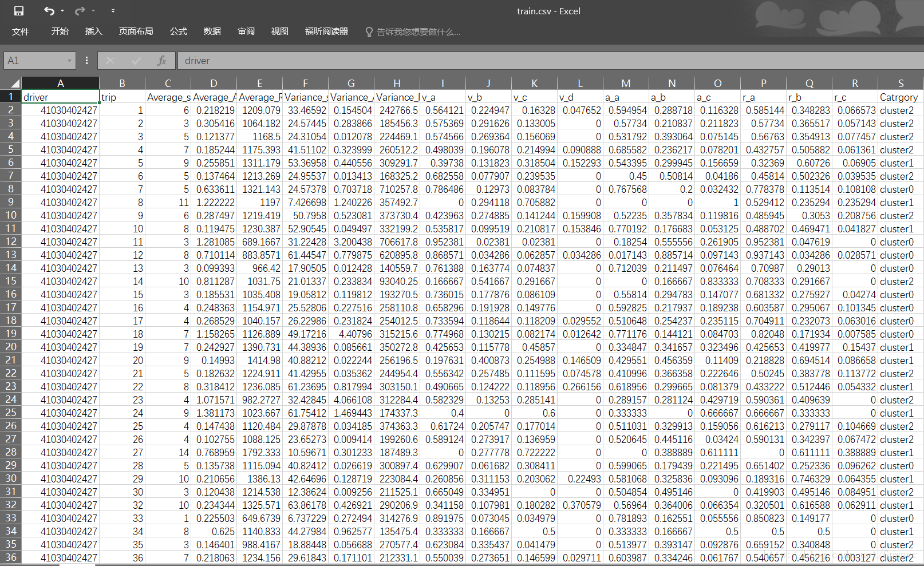
Task: Open the 文件 menu
Action: coord(21,31)
